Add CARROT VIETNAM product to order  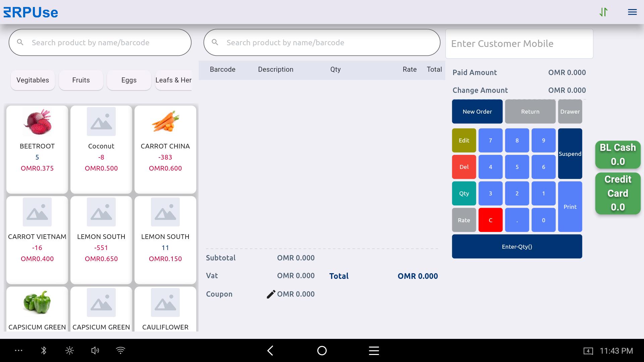[x=37, y=240]
